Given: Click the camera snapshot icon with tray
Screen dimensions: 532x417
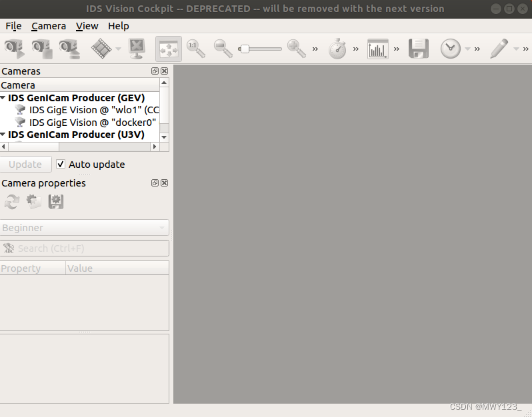Looking at the screenshot, I should (x=69, y=49).
